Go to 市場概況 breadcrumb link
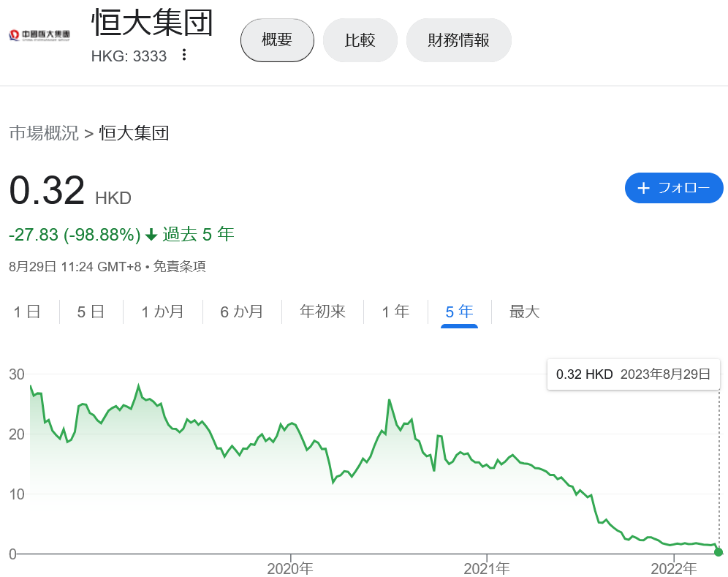 coord(44,133)
